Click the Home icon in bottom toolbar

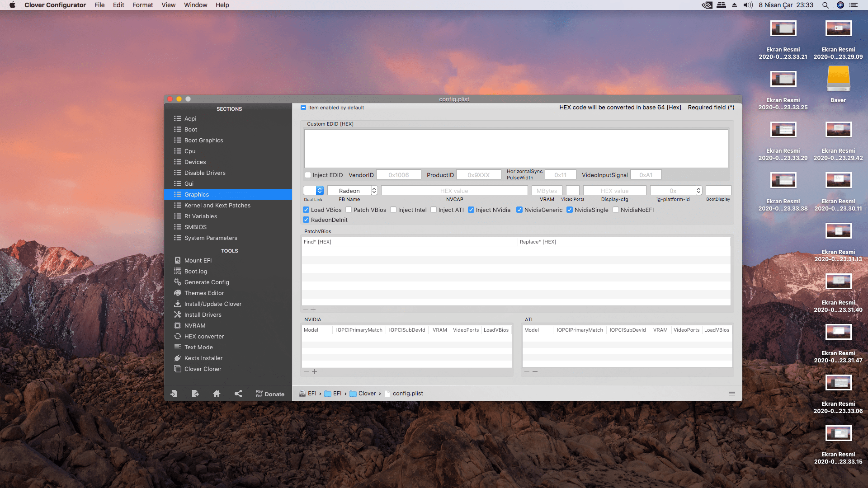(x=217, y=394)
